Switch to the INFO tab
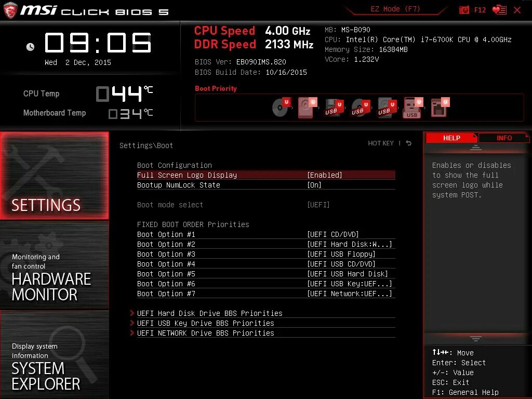The height and width of the screenshot is (399, 532). point(504,138)
